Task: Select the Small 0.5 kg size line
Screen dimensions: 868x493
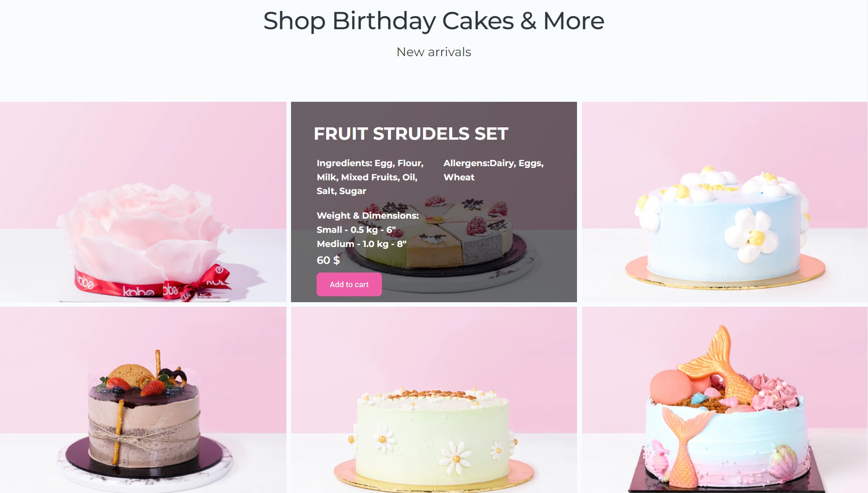Action: pyautogui.click(x=356, y=230)
